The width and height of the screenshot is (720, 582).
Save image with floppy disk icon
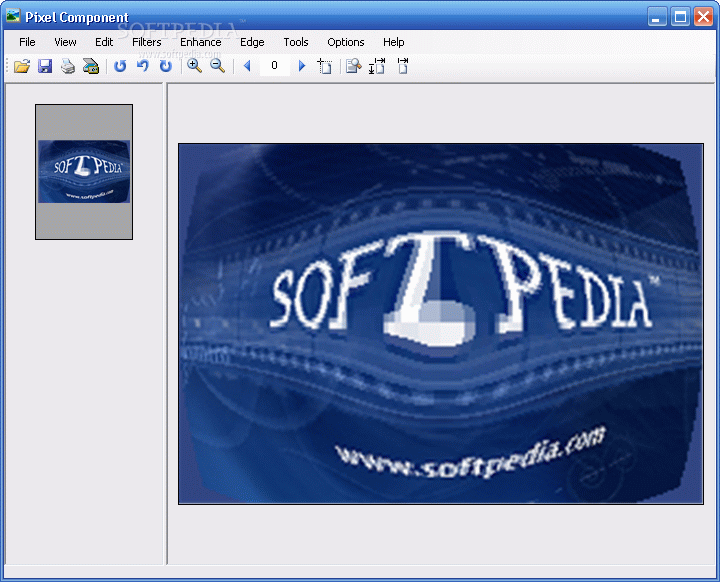point(45,66)
